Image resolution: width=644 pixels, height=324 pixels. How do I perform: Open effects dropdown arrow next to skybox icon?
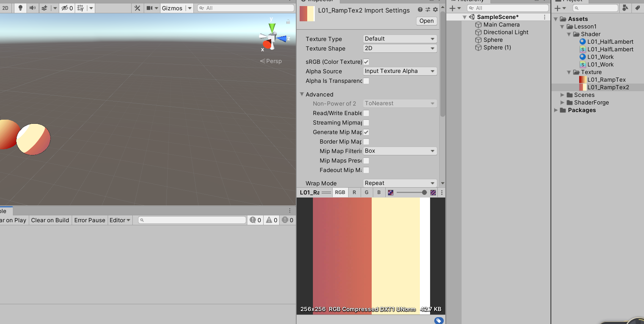point(55,8)
